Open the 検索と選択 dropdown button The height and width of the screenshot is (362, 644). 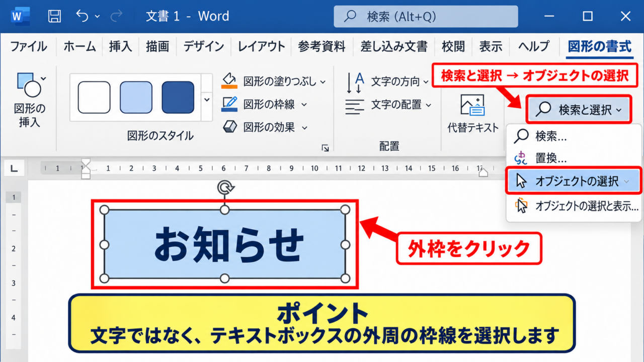click(579, 110)
